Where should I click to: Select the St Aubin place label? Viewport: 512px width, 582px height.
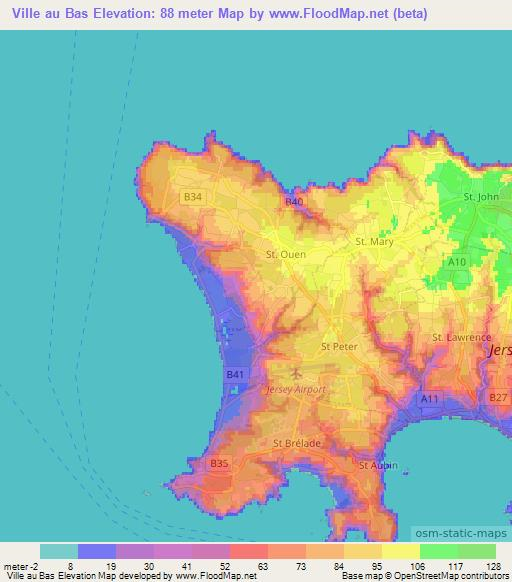(x=378, y=465)
